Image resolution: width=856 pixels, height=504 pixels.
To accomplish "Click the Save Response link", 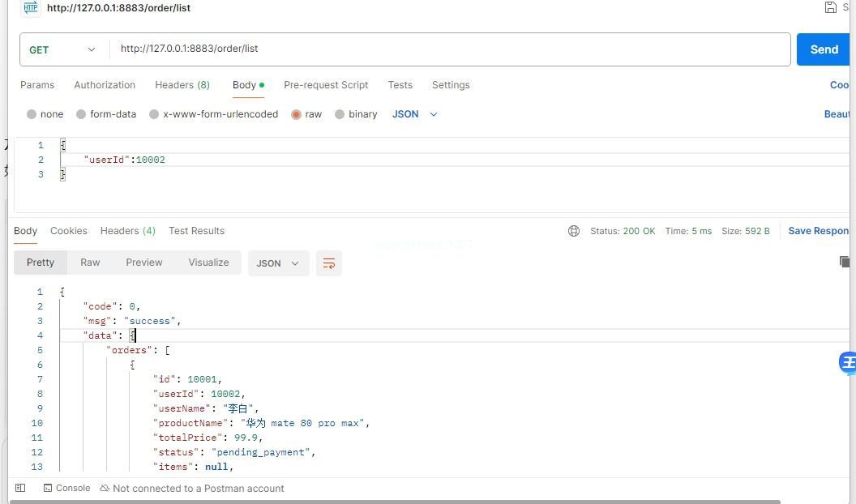I will point(819,231).
